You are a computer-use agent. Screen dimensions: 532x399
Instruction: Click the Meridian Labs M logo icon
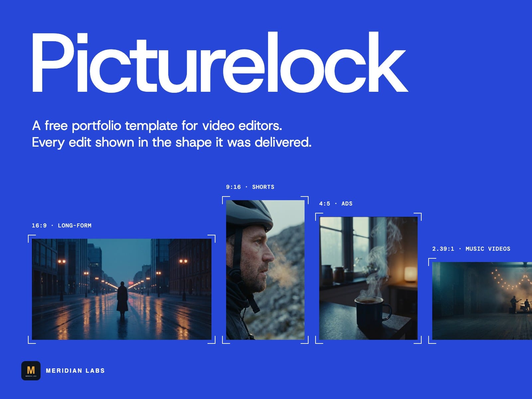[31, 370]
